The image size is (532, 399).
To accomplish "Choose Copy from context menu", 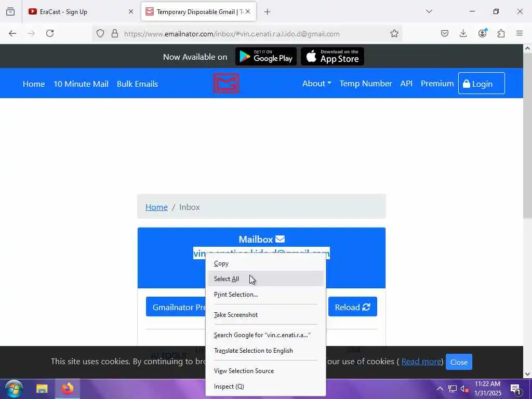I will [x=265, y=263].
